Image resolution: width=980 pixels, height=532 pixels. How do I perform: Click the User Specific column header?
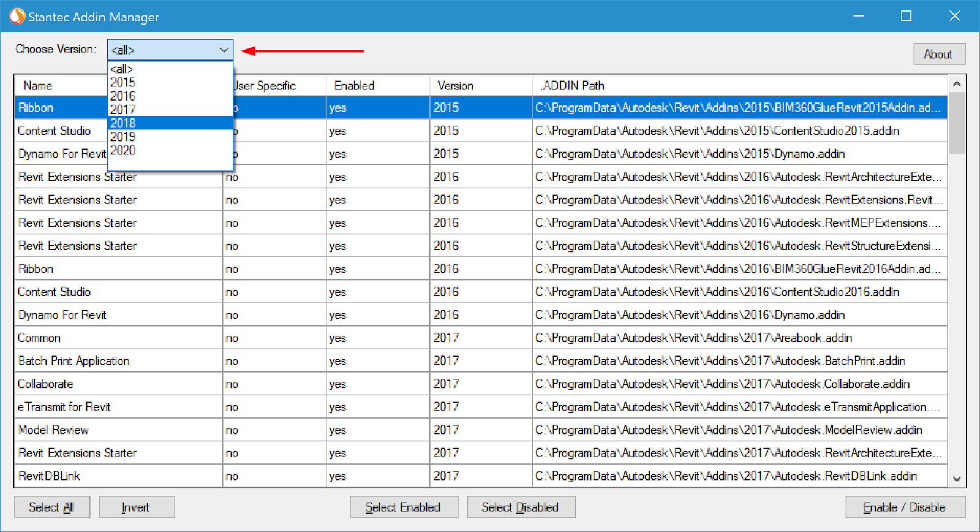[x=279, y=86]
